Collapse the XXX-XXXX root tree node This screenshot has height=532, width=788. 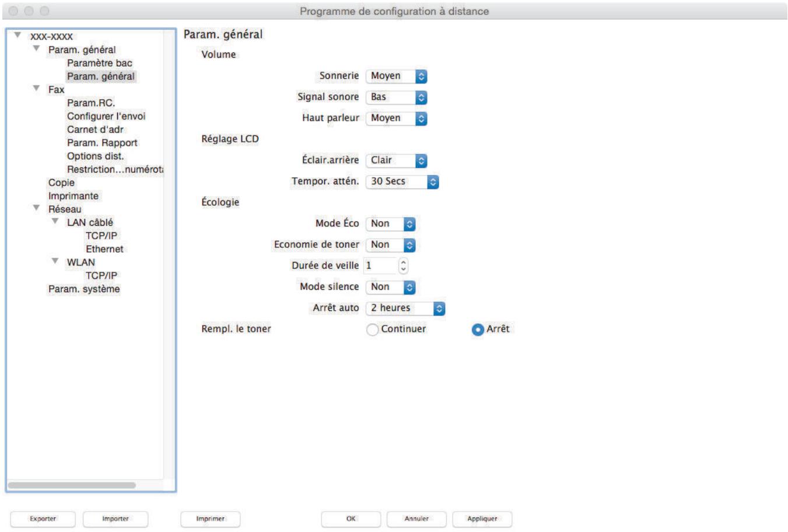17,36
